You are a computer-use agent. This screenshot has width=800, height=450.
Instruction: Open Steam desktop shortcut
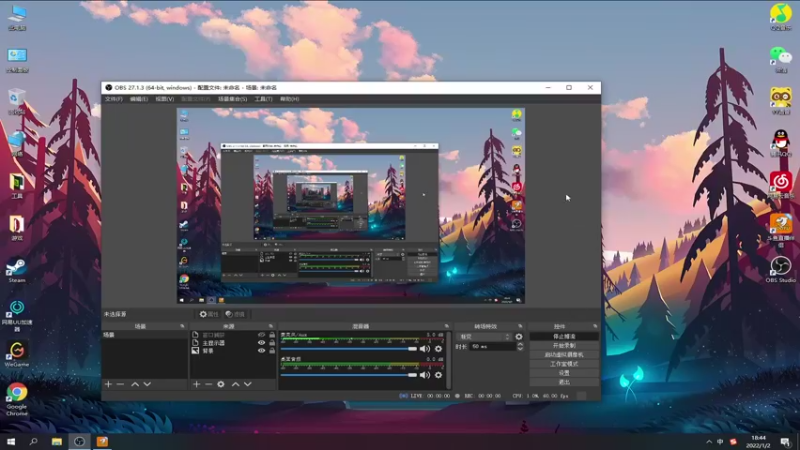point(16,270)
